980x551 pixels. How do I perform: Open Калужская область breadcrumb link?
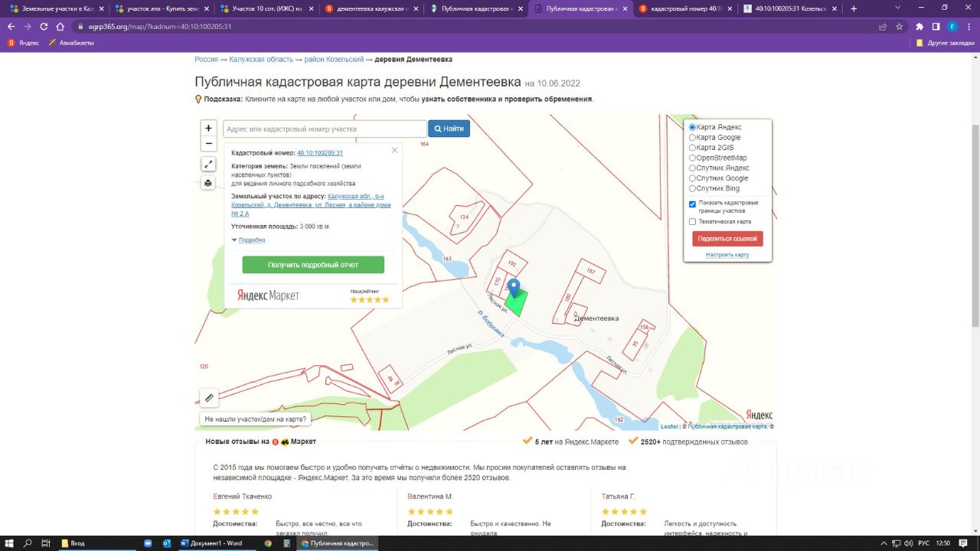263,59
